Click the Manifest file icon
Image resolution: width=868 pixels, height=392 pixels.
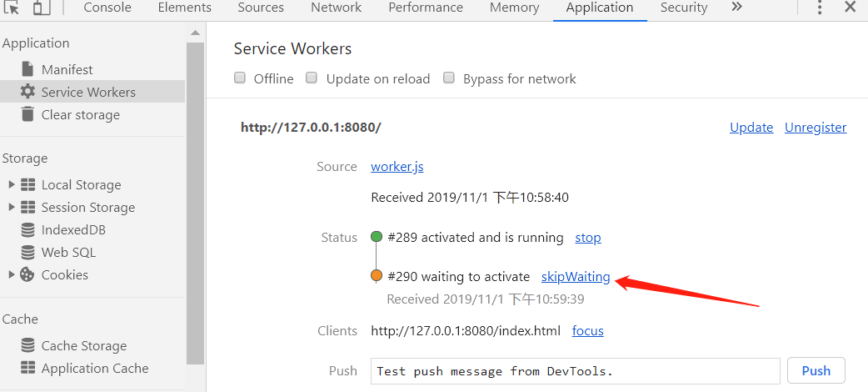tap(27, 69)
